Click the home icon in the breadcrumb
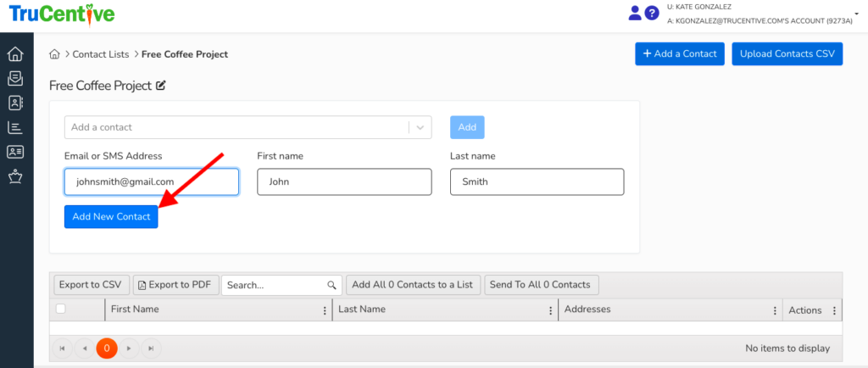This screenshot has width=868, height=368. (55, 54)
